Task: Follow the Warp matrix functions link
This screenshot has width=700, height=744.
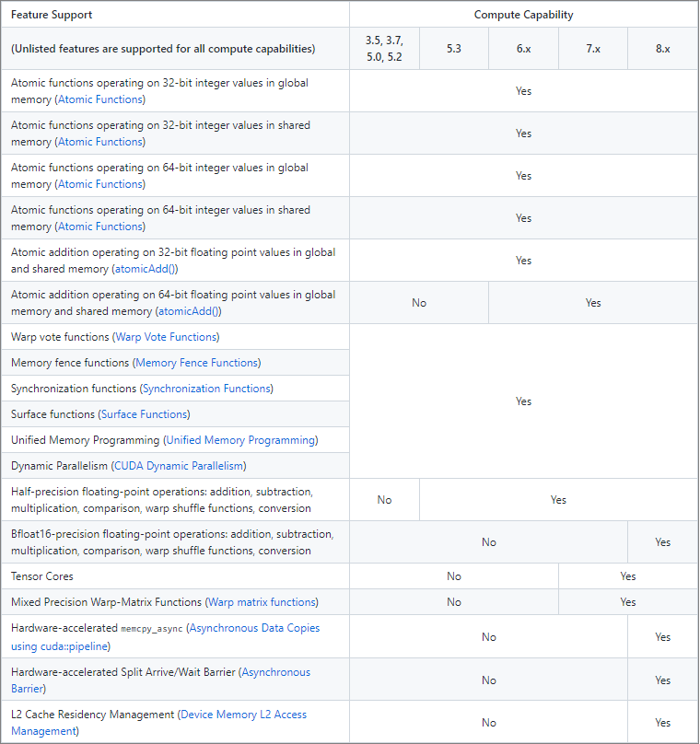Action: 262,602
